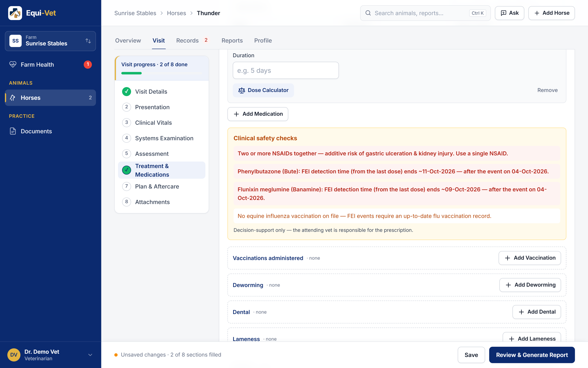Open the Attachments step
This screenshot has width=588, height=368.
161,202
